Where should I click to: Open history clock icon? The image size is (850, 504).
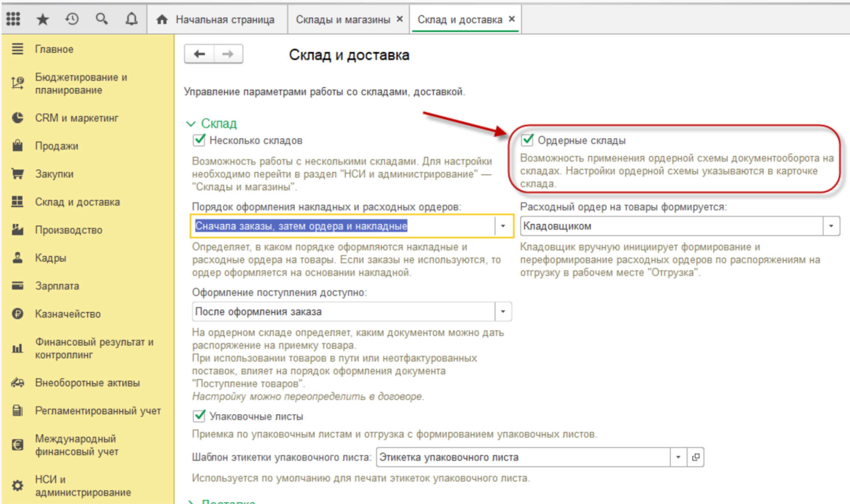coord(72,19)
